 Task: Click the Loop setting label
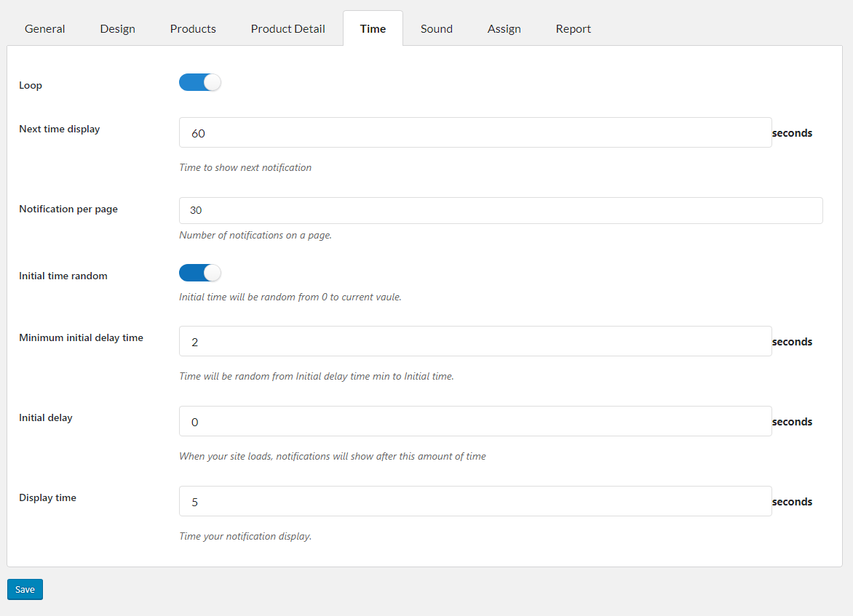pos(31,85)
